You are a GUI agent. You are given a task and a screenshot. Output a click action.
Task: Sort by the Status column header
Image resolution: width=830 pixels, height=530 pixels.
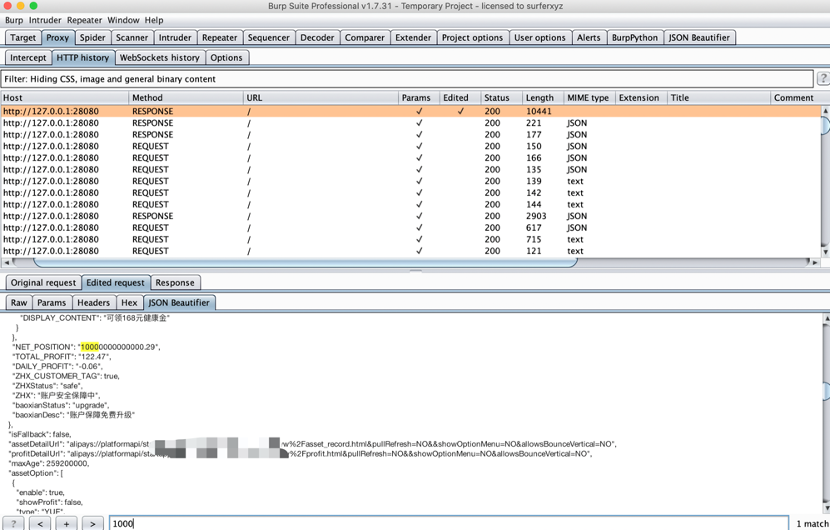pyautogui.click(x=501, y=98)
